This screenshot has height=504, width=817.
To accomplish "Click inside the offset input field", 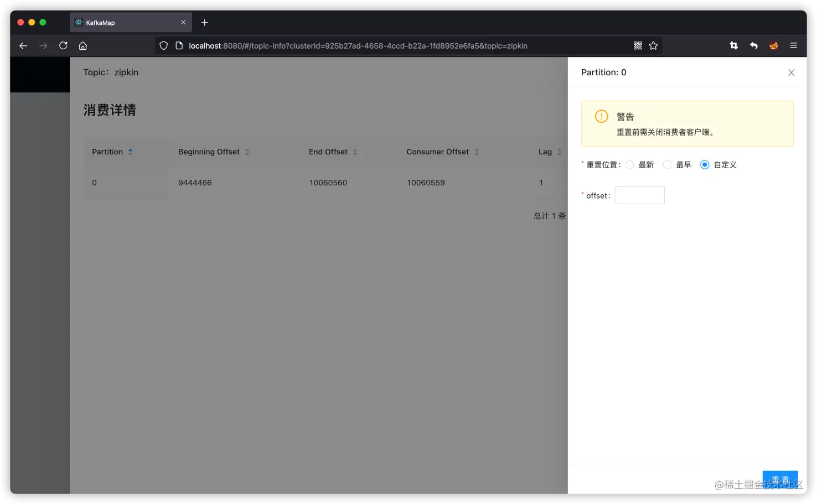I will tap(639, 195).
